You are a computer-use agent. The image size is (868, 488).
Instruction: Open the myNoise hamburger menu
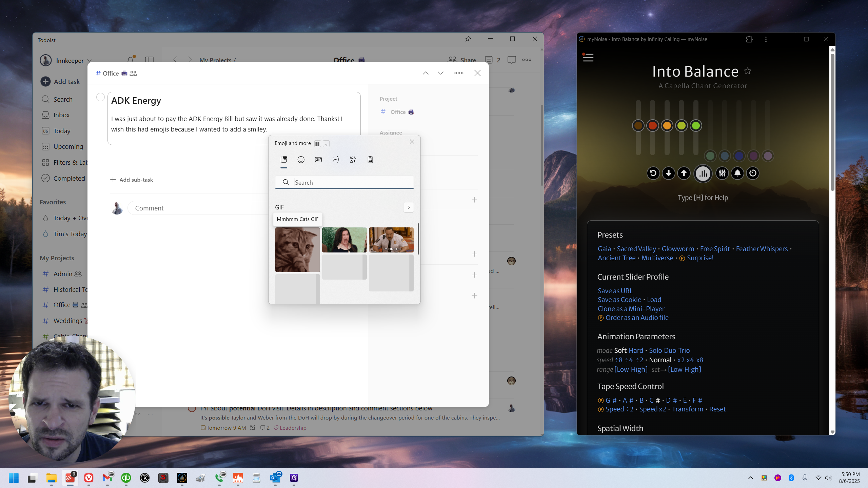pyautogui.click(x=588, y=58)
